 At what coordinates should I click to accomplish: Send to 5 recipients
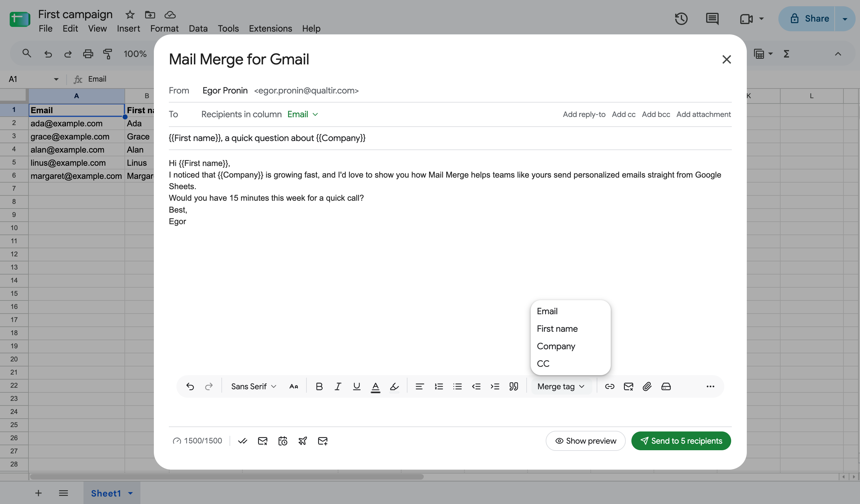[x=681, y=441]
